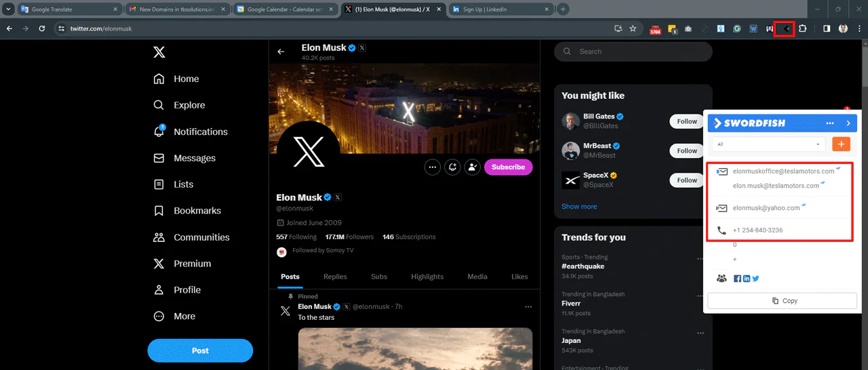Collapse Swordfish panel with chevron arrow
Screen dimensions: 868x370
tap(848, 123)
